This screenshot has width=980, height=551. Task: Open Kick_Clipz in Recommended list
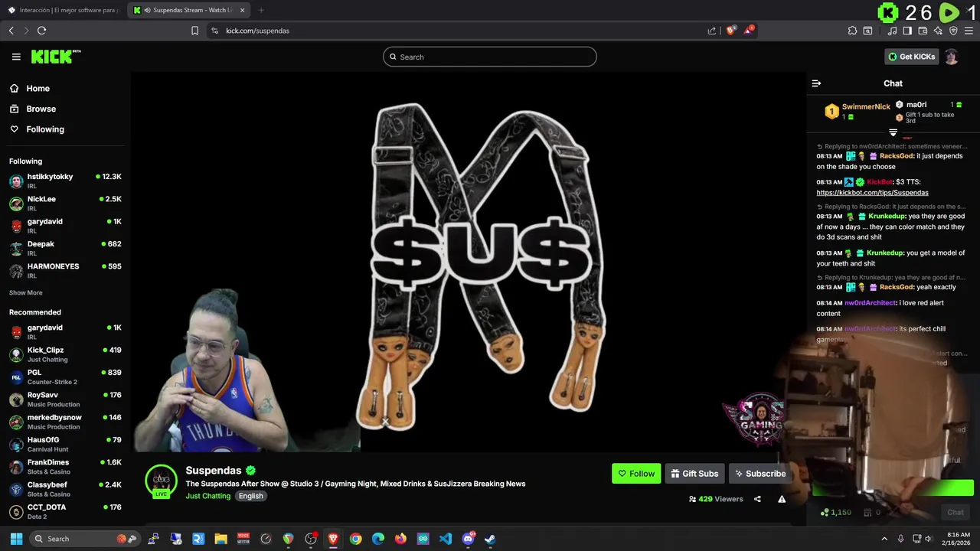65,354
